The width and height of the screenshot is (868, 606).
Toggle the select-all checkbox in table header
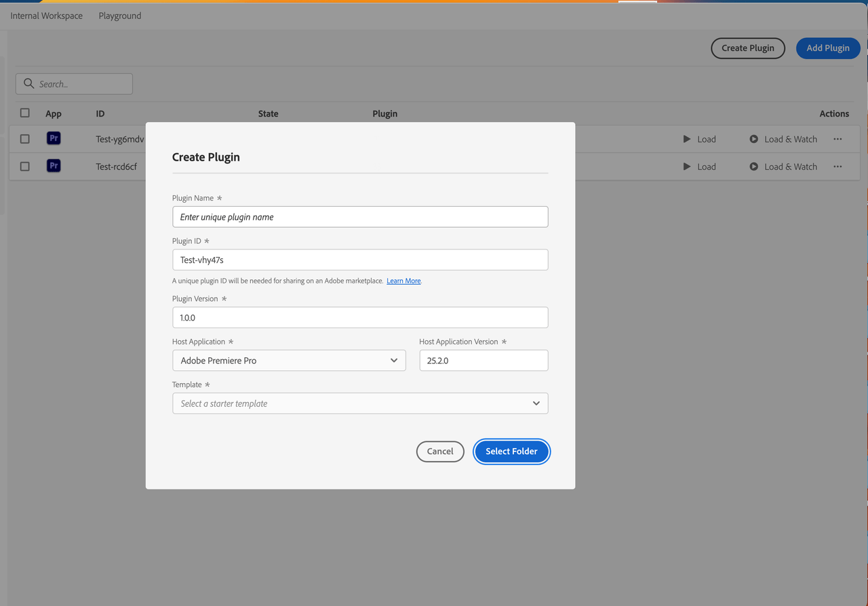point(25,113)
